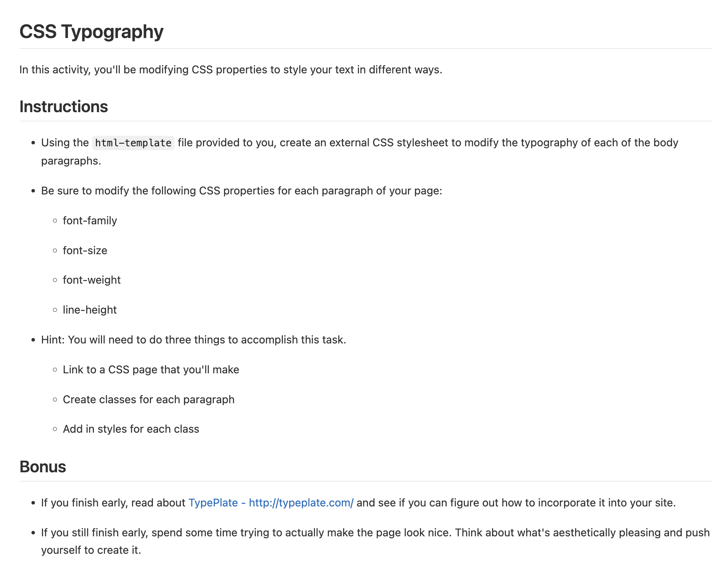This screenshot has width=728, height=586.
Task: Click the "Using the" text before html-template
Action: point(65,143)
